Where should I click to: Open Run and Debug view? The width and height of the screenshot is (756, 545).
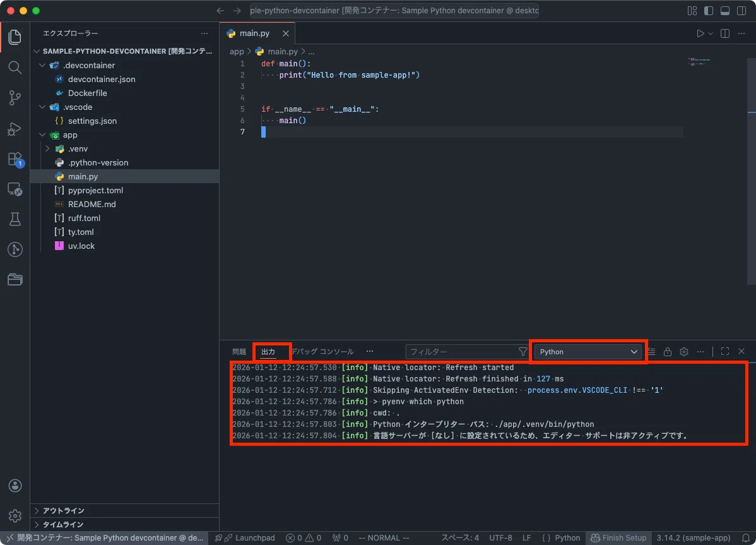(x=15, y=129)
